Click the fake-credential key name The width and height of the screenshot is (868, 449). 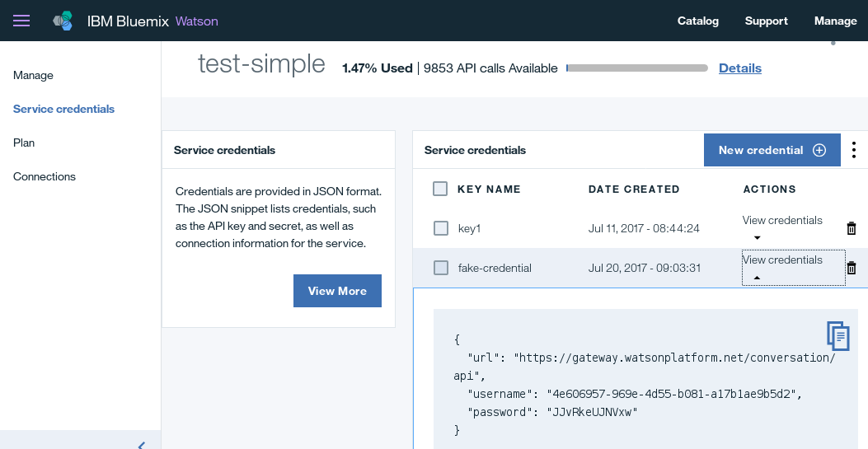pos(495,268)
